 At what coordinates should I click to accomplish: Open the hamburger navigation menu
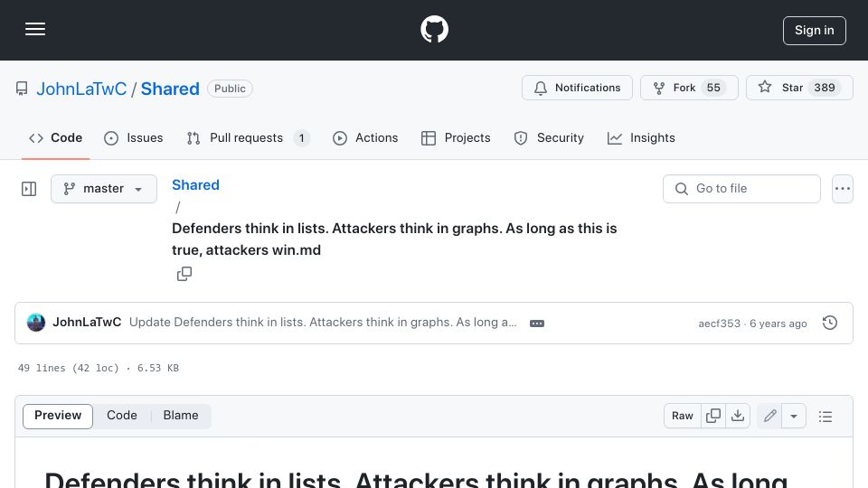point(35,29)
